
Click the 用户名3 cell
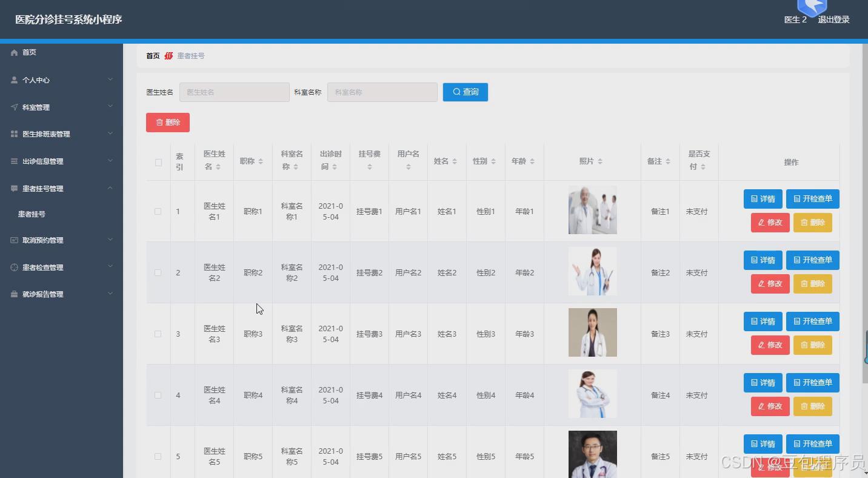point(408,334)
